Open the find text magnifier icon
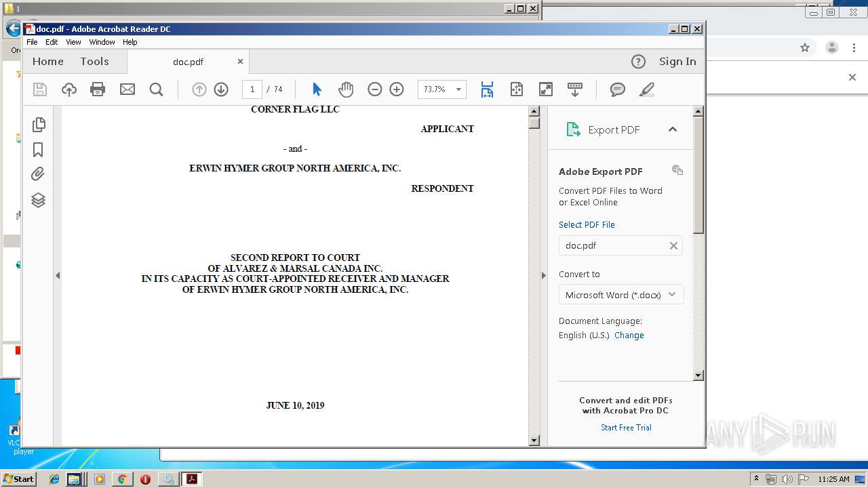This screenshot has width=868, height=488. coord(156,89)
